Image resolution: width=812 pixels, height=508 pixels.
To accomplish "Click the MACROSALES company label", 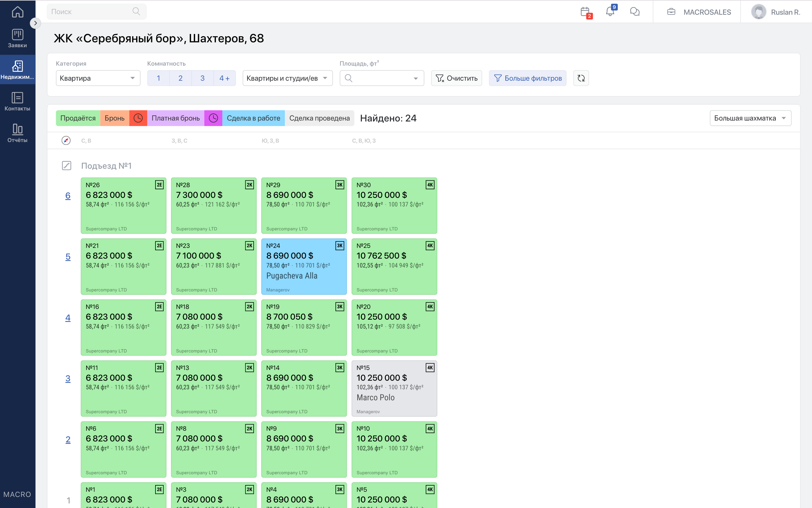I will (x=707, y=12).
